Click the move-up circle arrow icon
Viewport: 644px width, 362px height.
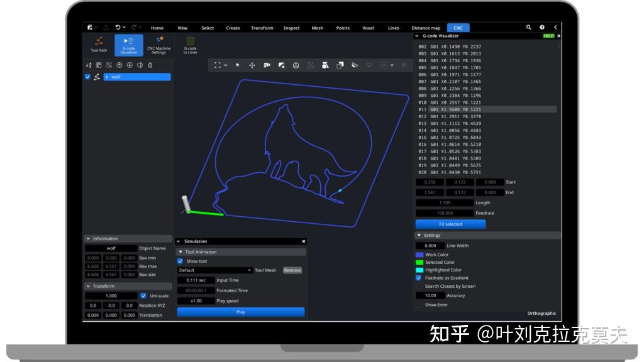[x=119, y=65]
